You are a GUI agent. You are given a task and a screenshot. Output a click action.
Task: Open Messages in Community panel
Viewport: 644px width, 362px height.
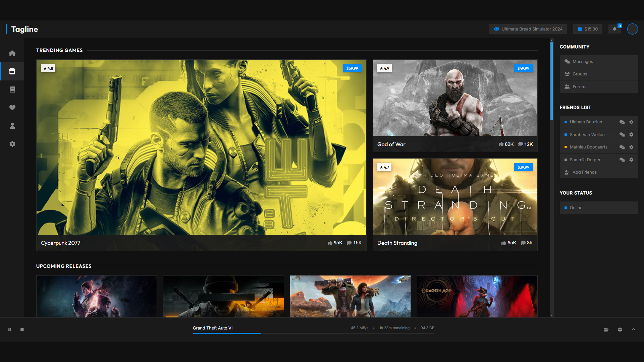[x=599, y=62]
